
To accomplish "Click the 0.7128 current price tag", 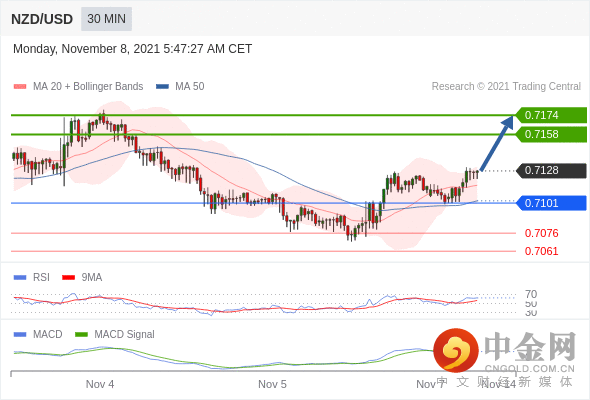I will point(551,170).
